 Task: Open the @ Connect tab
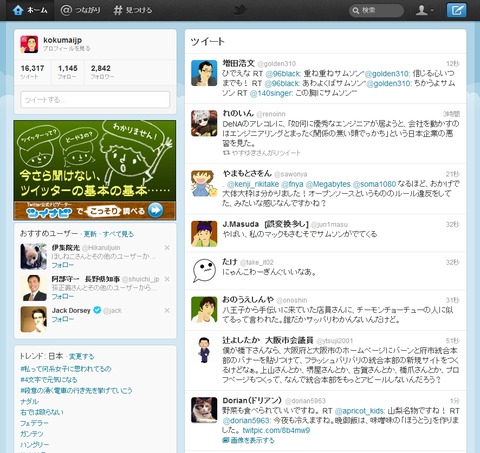coord(80,10)
